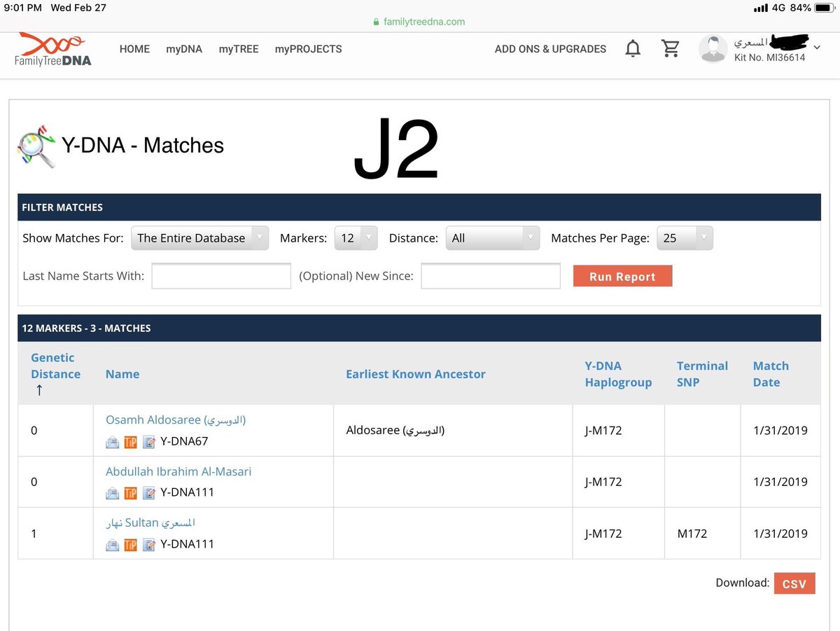This screenshot has height=631, width=840.
Task: Focus the Last Name Starts With field
Action: point(221,276)
